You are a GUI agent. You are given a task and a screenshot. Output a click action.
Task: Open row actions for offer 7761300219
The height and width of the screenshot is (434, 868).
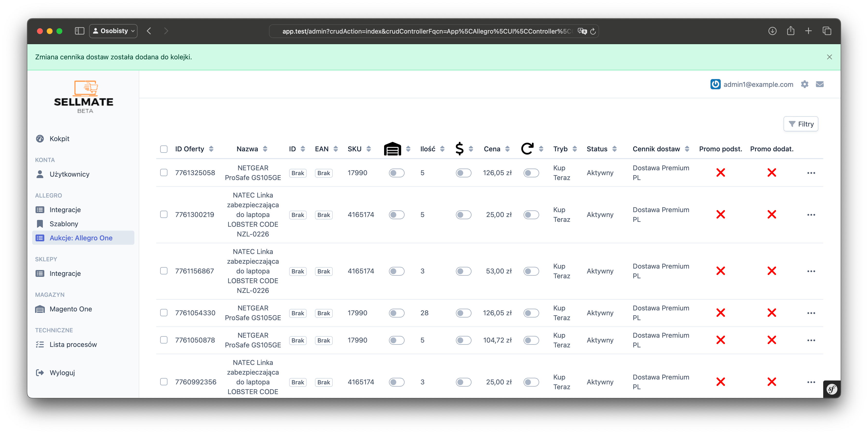click(811, 215)
